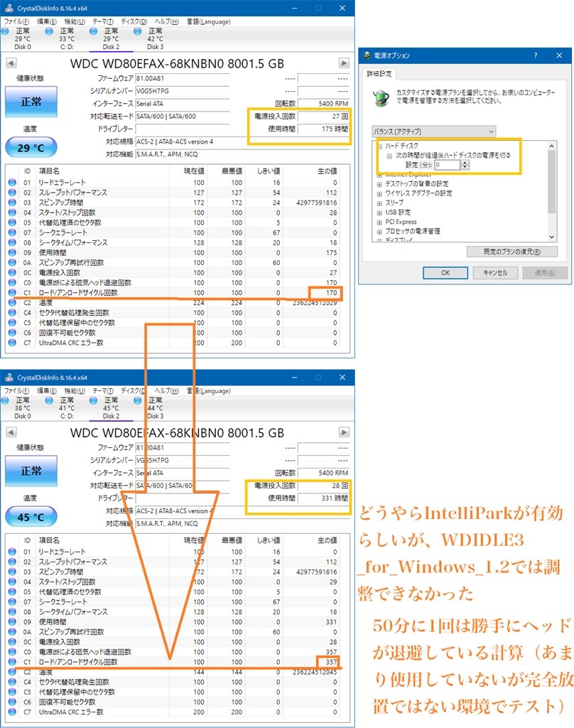Increase the 設定 (分) spinner value

click(x=465, y=163)
